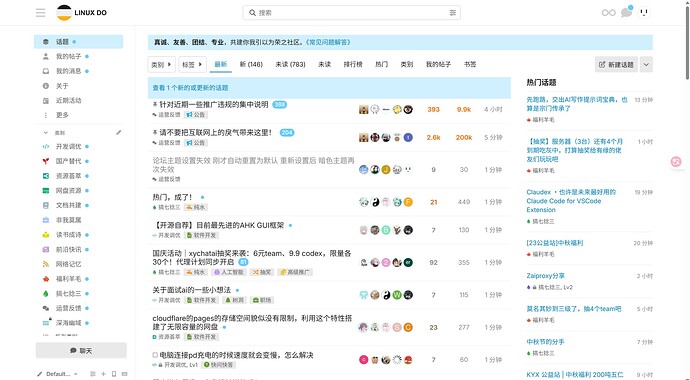Screen dimensions: 690x380
Task: Open topic 【开源自荐】目前最先进的AHK GUI框架
Action: 218,225
